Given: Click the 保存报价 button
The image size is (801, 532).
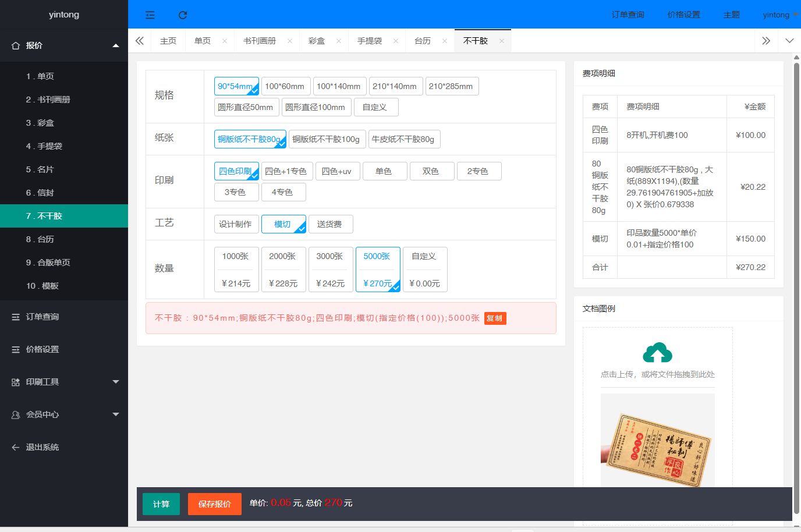Looking at the screenshot, I should (215, 504).
